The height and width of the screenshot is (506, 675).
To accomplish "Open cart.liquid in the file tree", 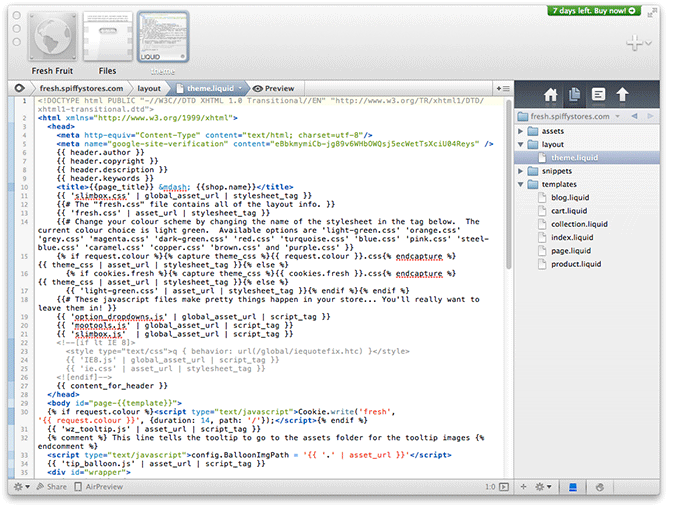I will pyautogui.click(x=569, y=211).
